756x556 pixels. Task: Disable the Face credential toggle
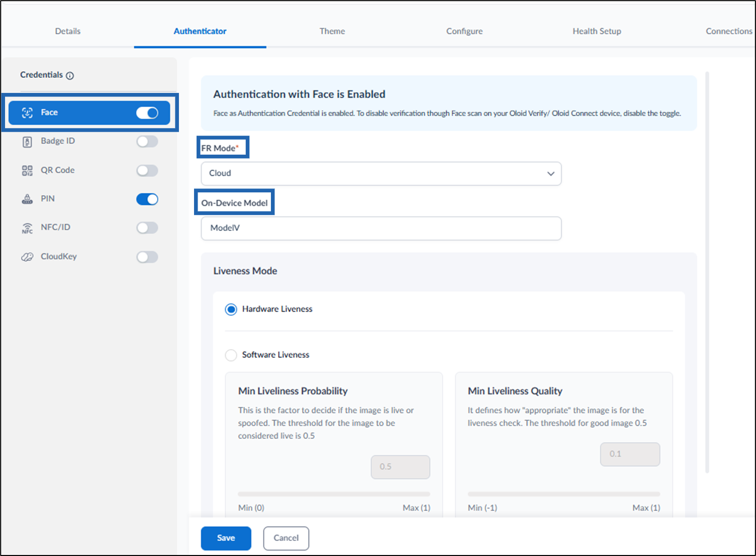147,113
